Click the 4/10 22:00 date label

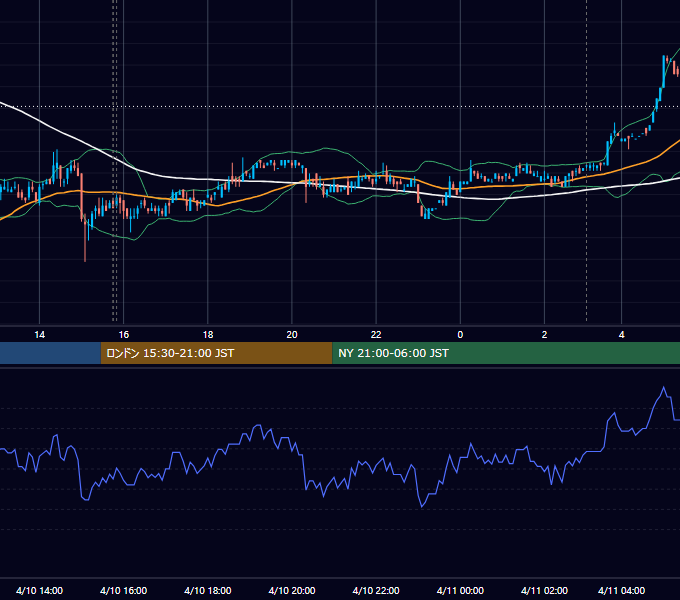(x=376, y=590)
